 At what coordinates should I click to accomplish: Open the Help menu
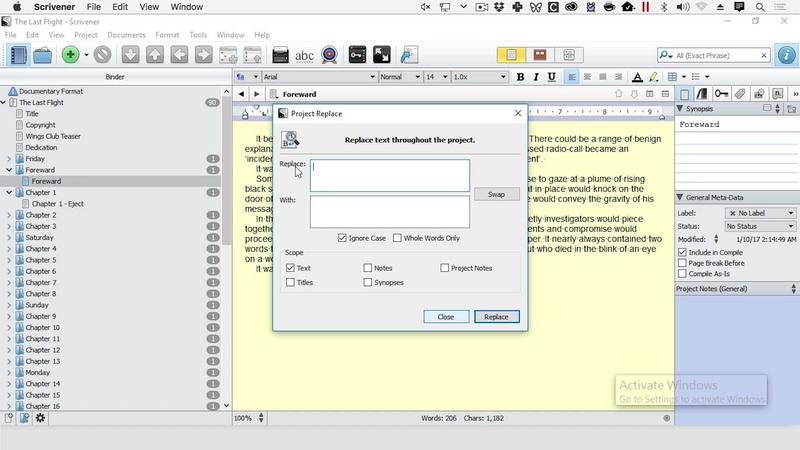point(262,35)
